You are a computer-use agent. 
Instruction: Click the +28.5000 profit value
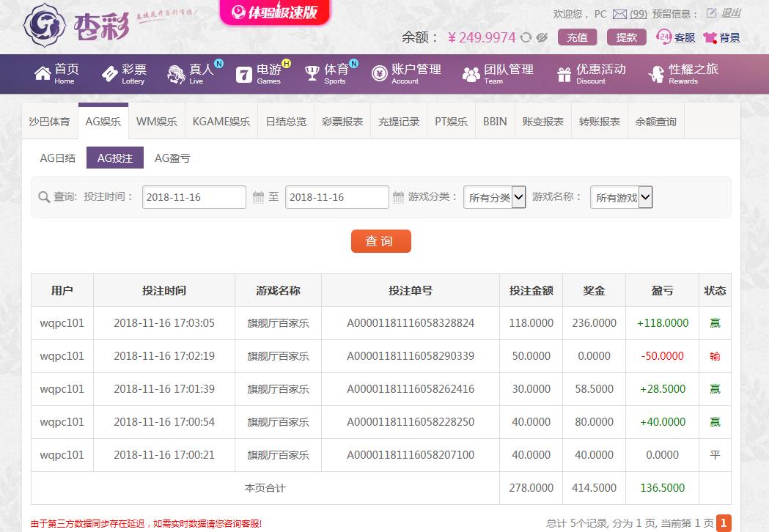(662, 389)
